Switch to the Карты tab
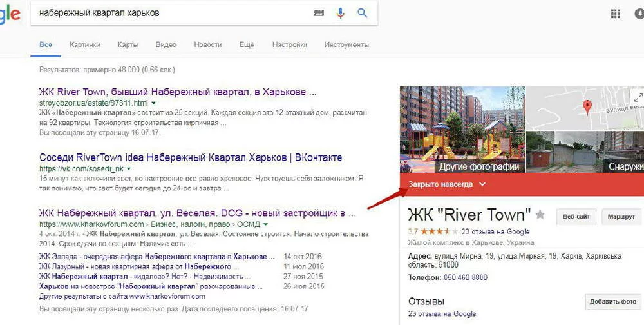 pyautogui.click(x=128, y=44)
